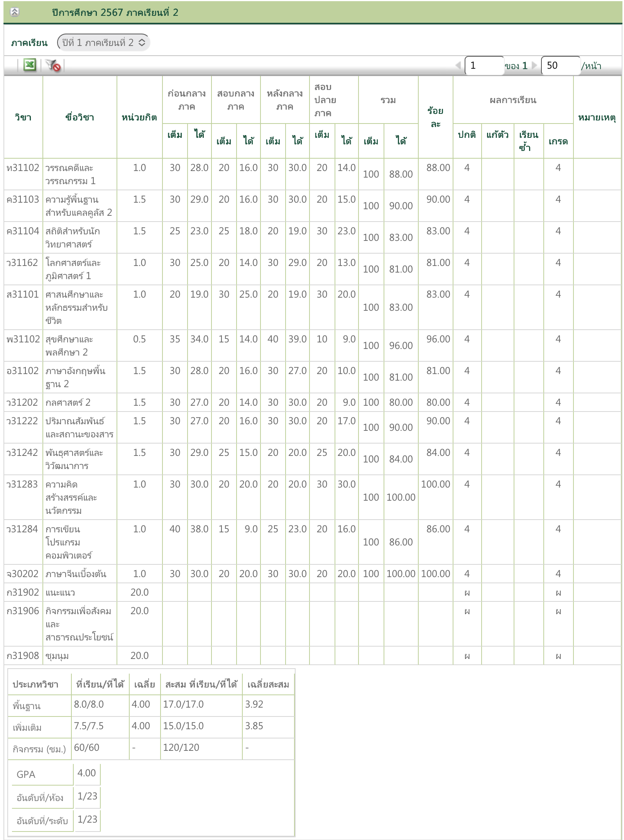Click the พื้นฐาน summary row label

click(27, 706)
